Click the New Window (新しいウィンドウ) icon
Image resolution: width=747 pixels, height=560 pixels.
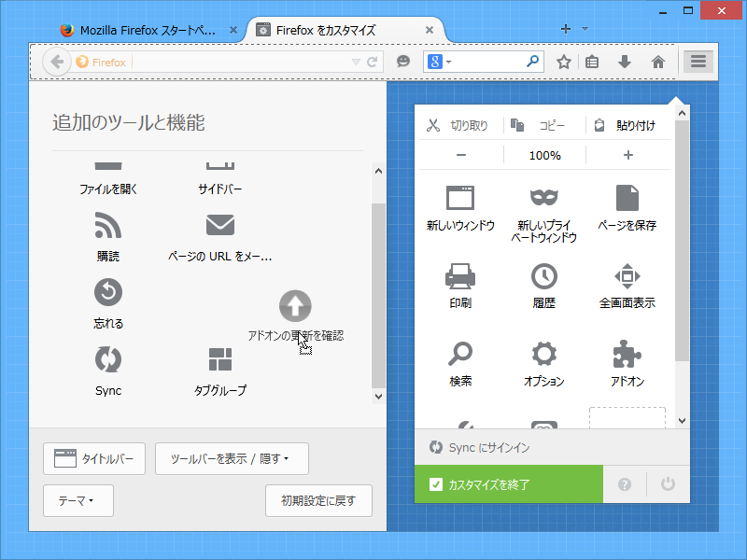pyautogui.click(x=460, y=198)
